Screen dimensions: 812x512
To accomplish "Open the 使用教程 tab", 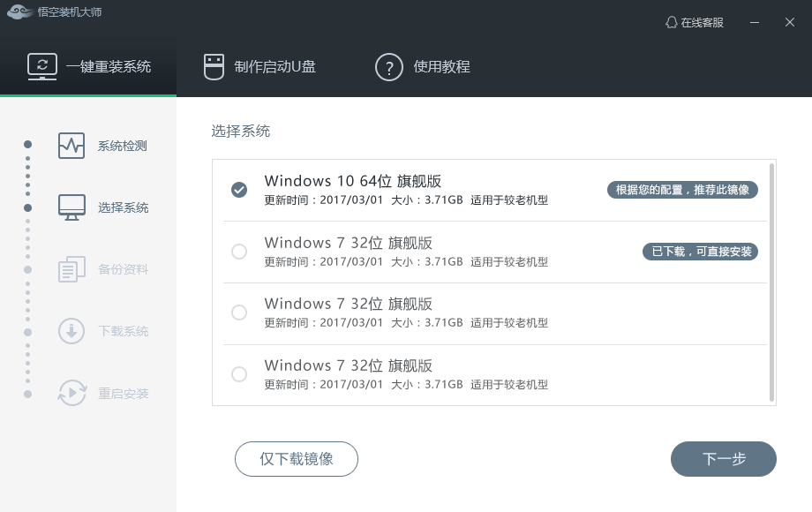I will [423, 66].
